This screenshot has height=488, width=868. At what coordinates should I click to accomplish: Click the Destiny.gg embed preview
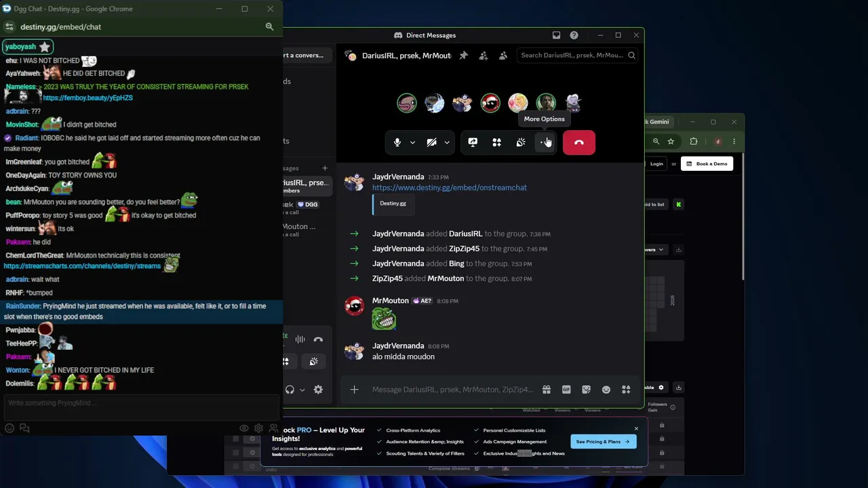click(x=393, y=204)
